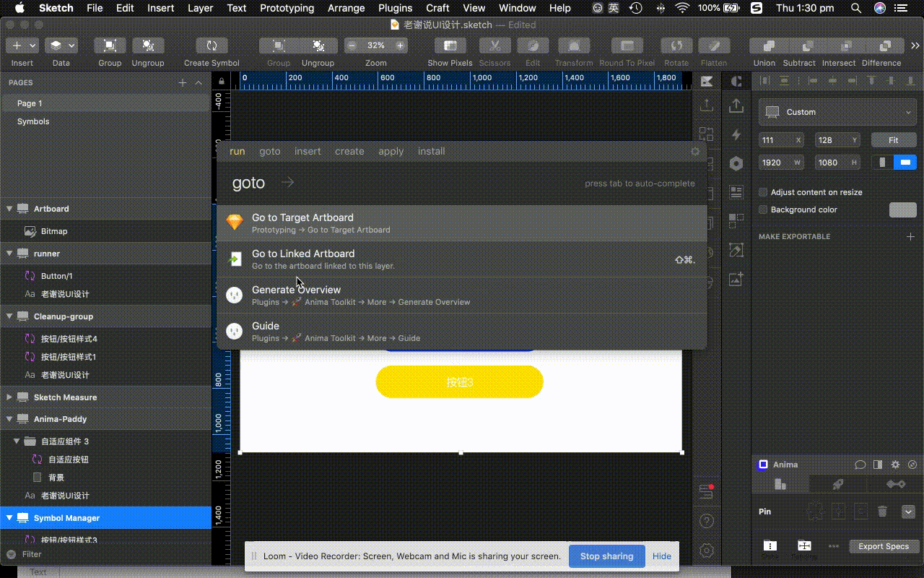This screenshot has height=578, width=924.
Task: Click the Craft add photo icon
Action: [736, 279]
